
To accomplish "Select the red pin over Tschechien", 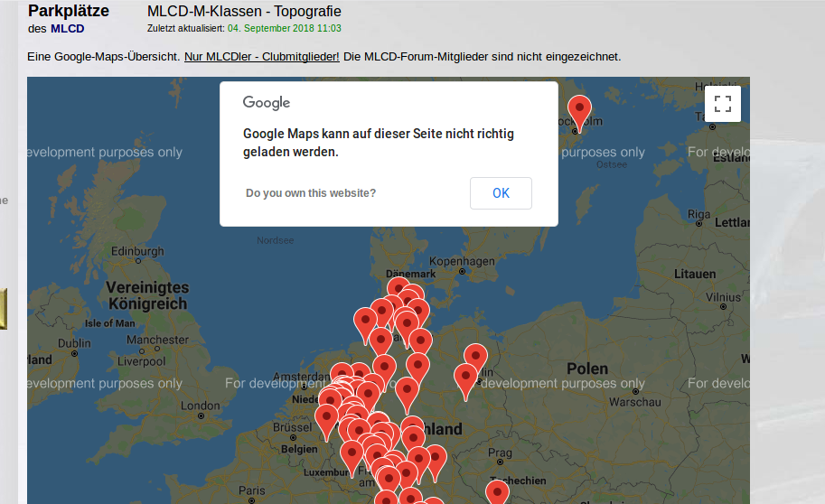I will (x=497, y=493).
